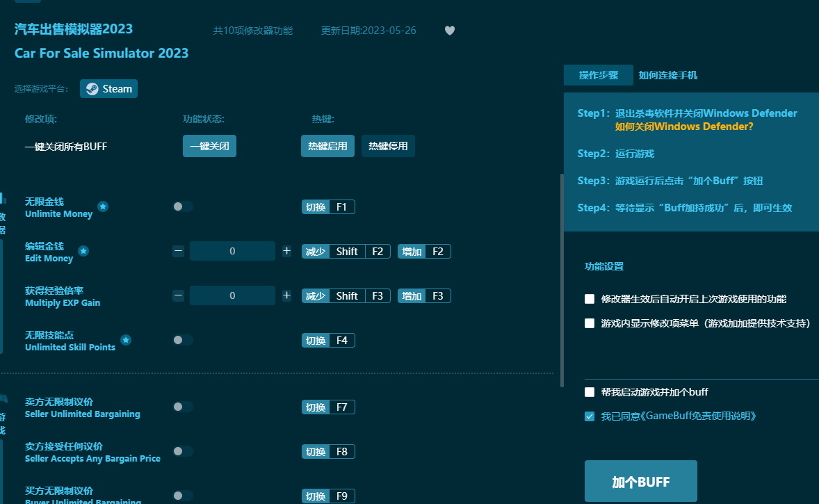Turn on Seller Unlimited Bargaining
The image size is (819, 504).
pos(183,407)
